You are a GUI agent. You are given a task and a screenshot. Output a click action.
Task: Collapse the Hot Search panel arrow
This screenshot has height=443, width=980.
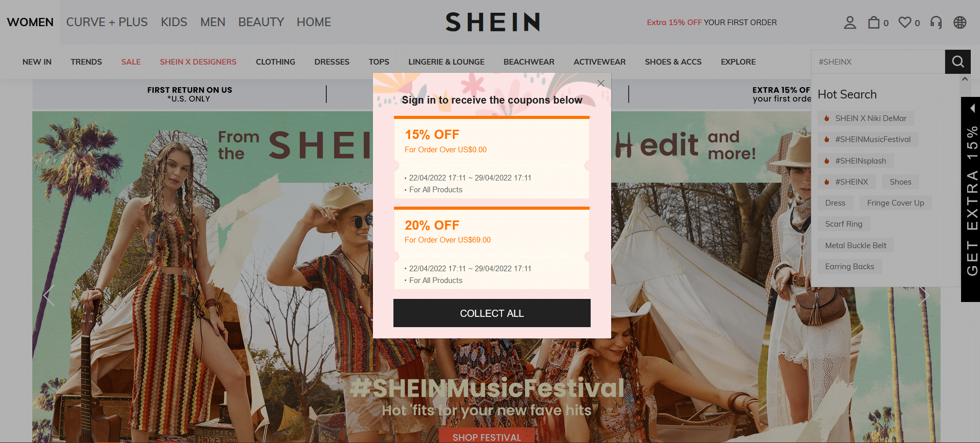[965, 79]
